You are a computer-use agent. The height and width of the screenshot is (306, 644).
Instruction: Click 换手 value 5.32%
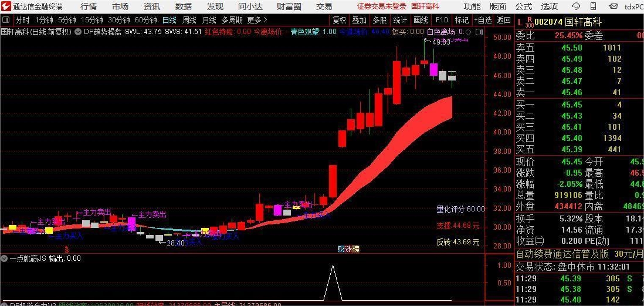pos(571,218)
